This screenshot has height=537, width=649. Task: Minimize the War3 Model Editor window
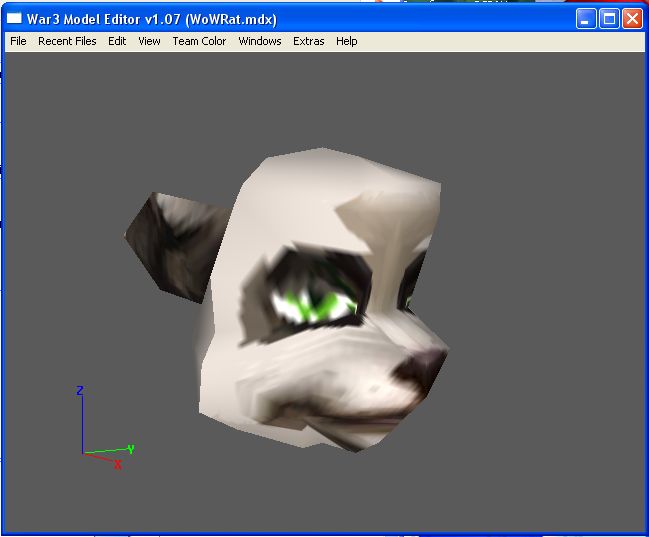(585, 19)
